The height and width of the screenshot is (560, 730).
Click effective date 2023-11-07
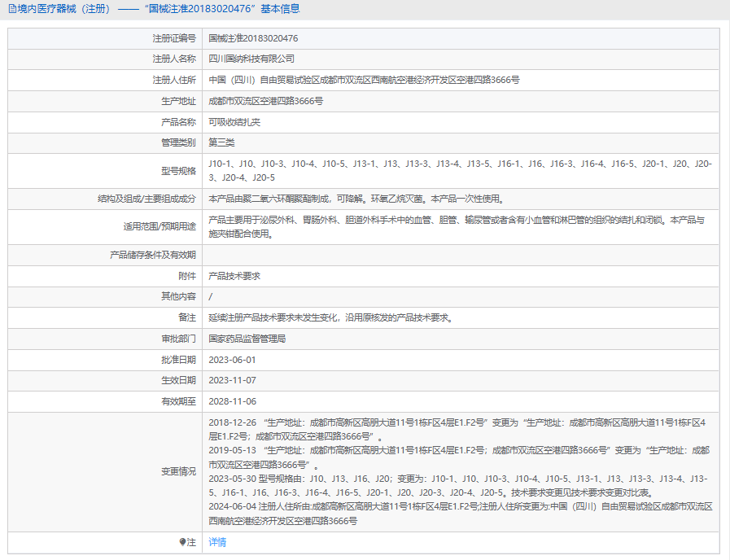tap(232, 380)
